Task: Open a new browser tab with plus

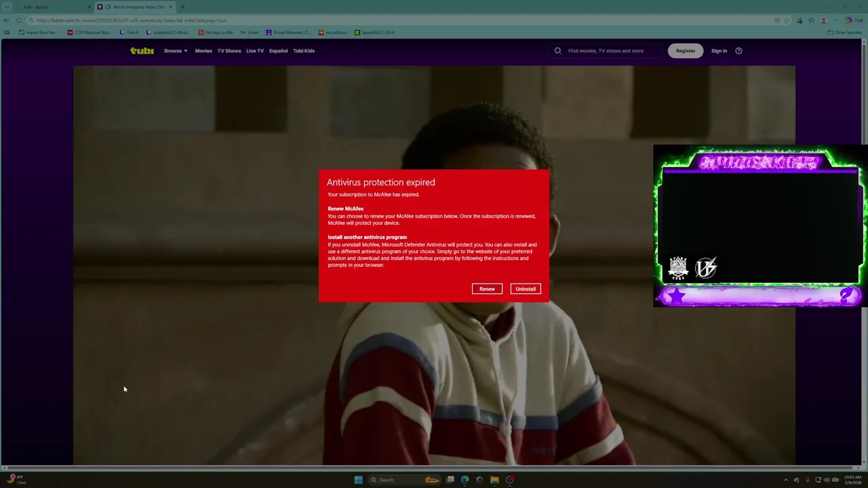Action: [182, 7]
